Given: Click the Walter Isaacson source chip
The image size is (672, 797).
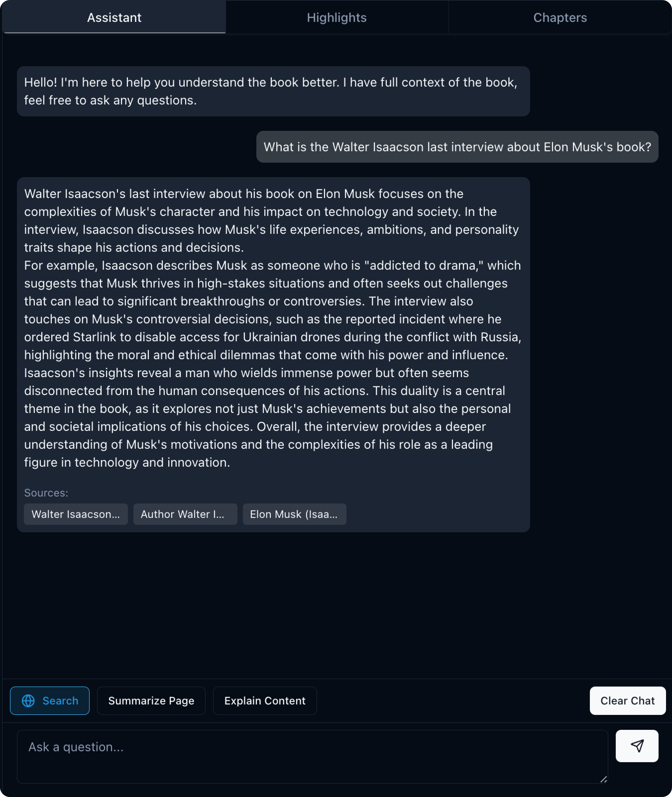Looking at the screenshot, I should point(76,514).
